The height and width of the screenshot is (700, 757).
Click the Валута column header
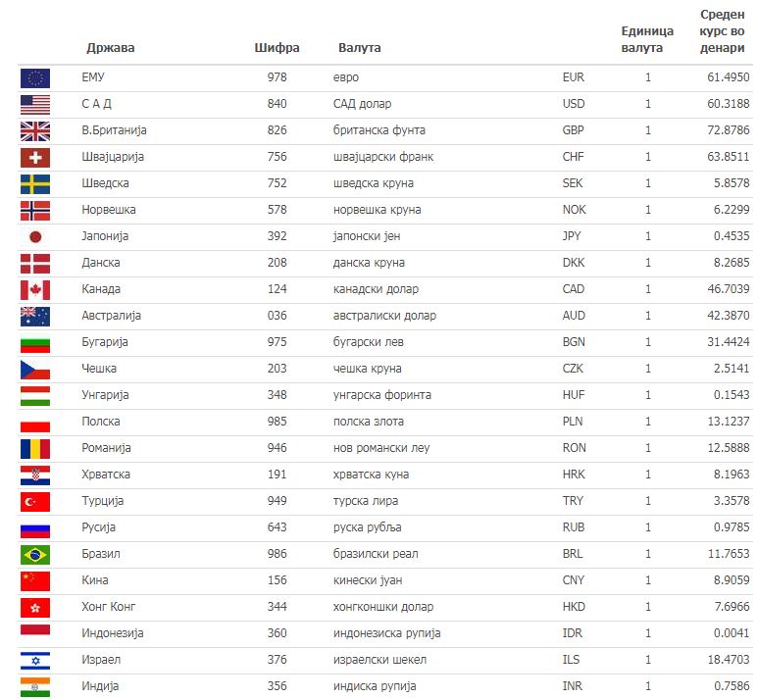360,47
